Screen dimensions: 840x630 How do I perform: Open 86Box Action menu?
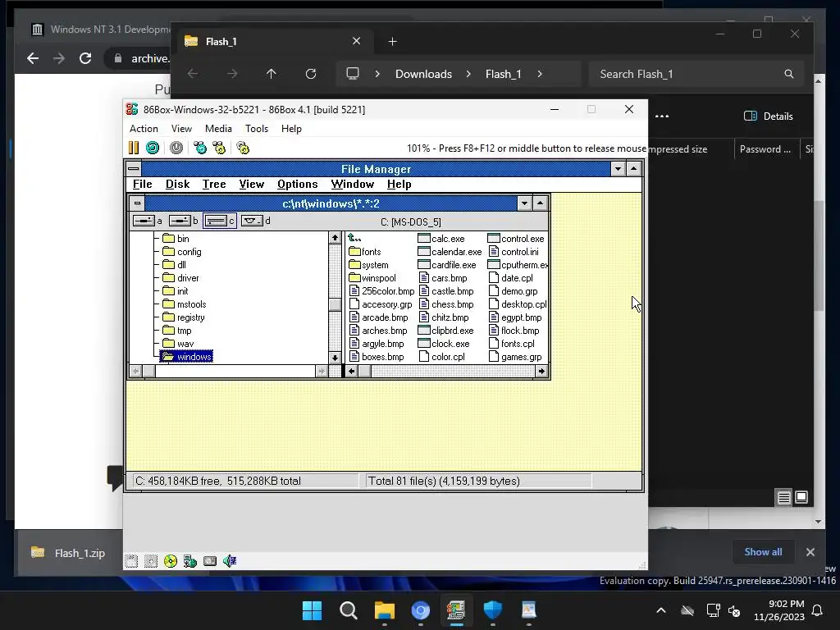point(144,129)
